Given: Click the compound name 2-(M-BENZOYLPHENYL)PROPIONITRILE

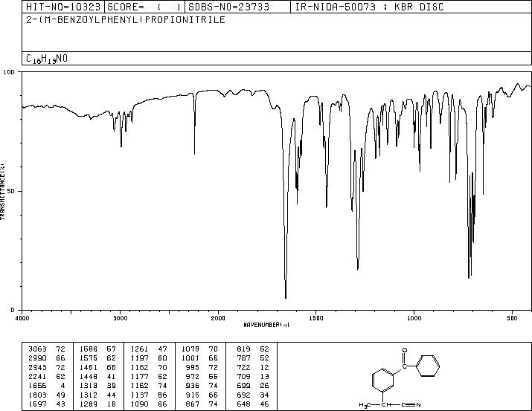Looking at the screenshot, I should coord(126,19).
